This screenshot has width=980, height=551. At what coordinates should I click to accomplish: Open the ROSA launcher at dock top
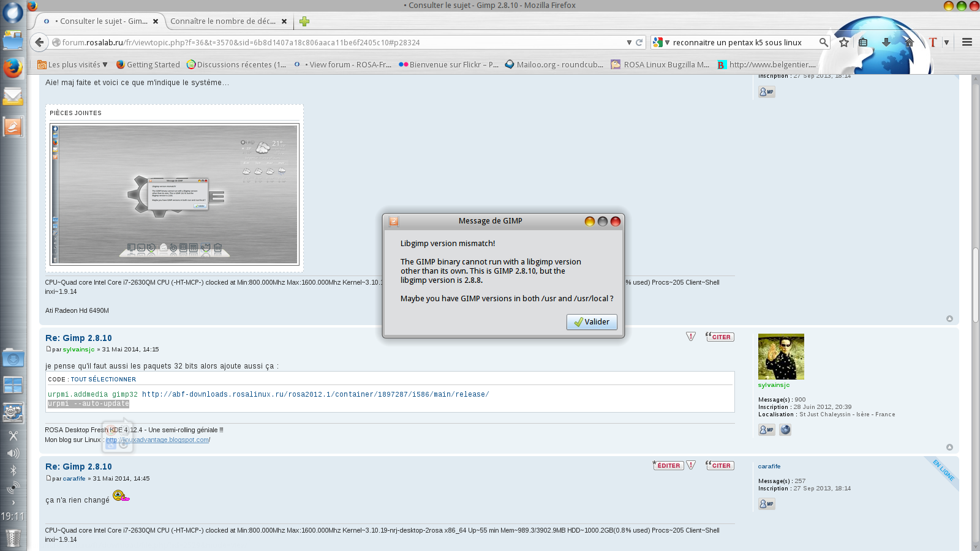[x=12, y=12]
